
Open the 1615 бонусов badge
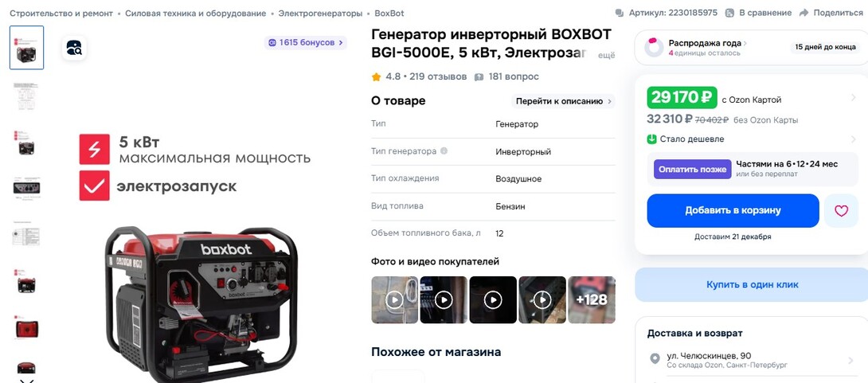click(306, 43)
